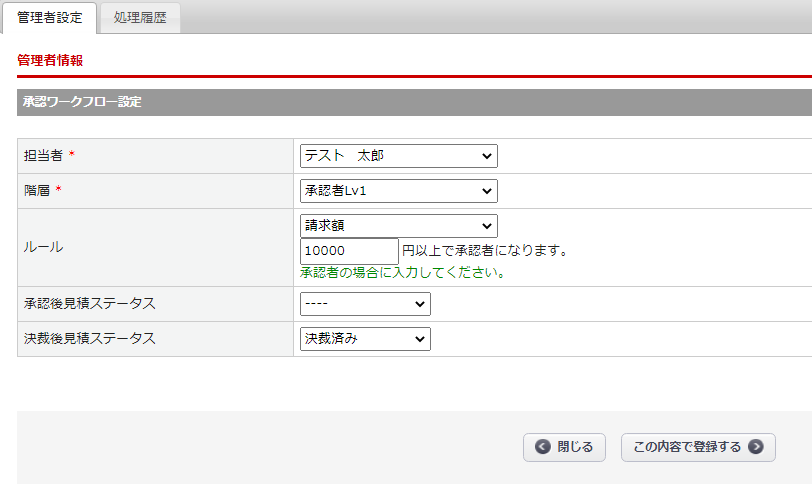Open the ルール dropdown showing 請求額
Viewport: 812px width, 492px height.
pyautogui.click(x=398, y=226)
